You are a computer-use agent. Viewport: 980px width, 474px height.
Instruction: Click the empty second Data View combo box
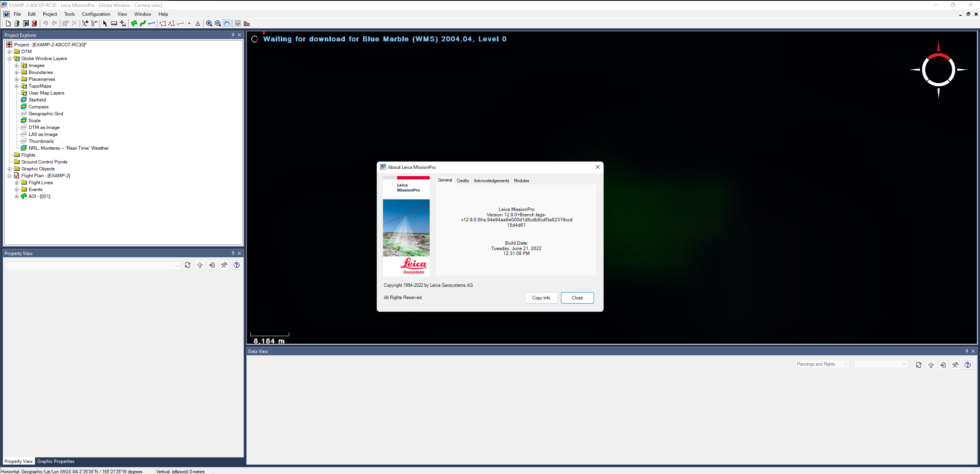click(x=880, y=364)
